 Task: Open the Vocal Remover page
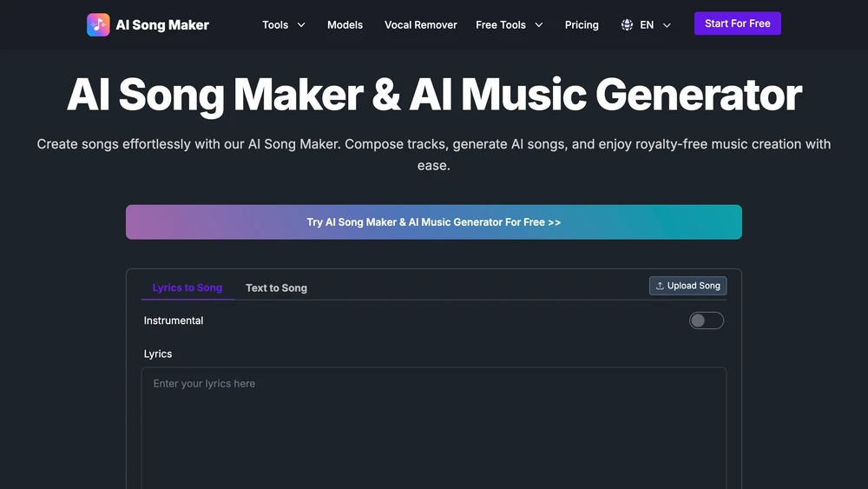[x=421, y=25]
